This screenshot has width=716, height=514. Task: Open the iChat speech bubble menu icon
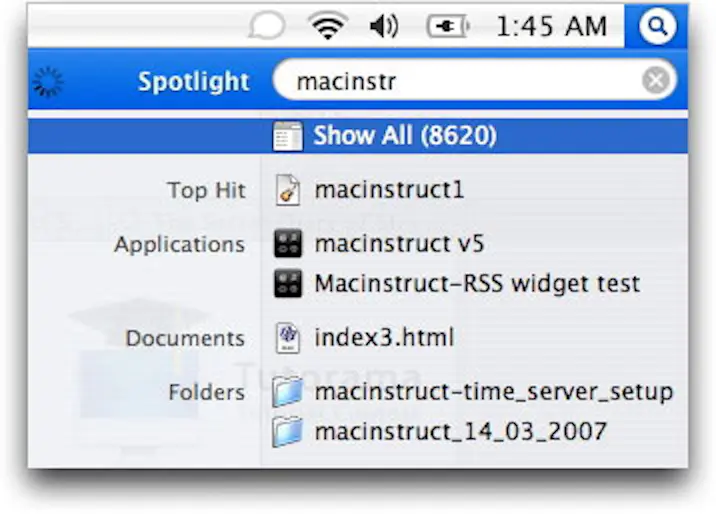[x=267, y=26]
